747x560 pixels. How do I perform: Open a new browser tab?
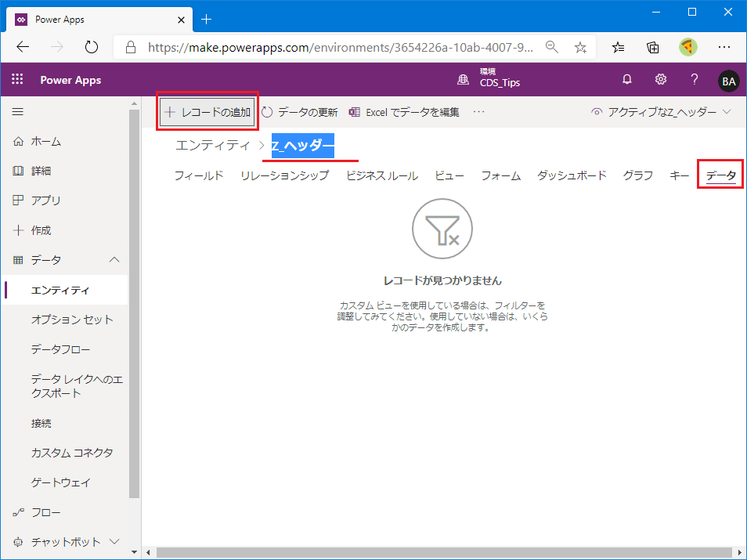(206, 19)
